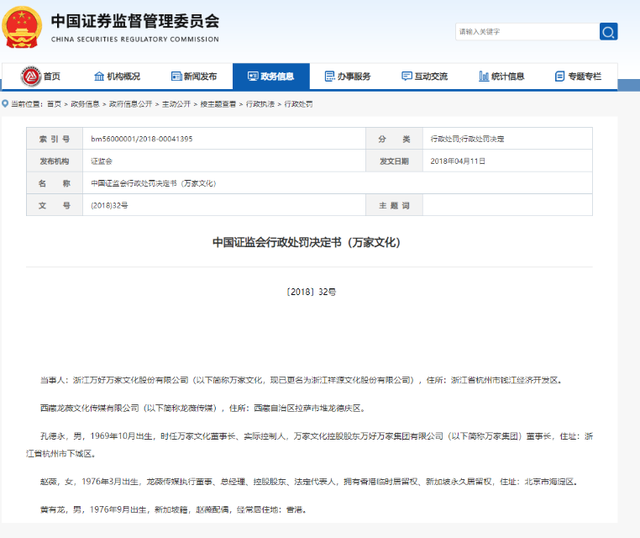Click the 发文日期 label cell

[394, 161]
